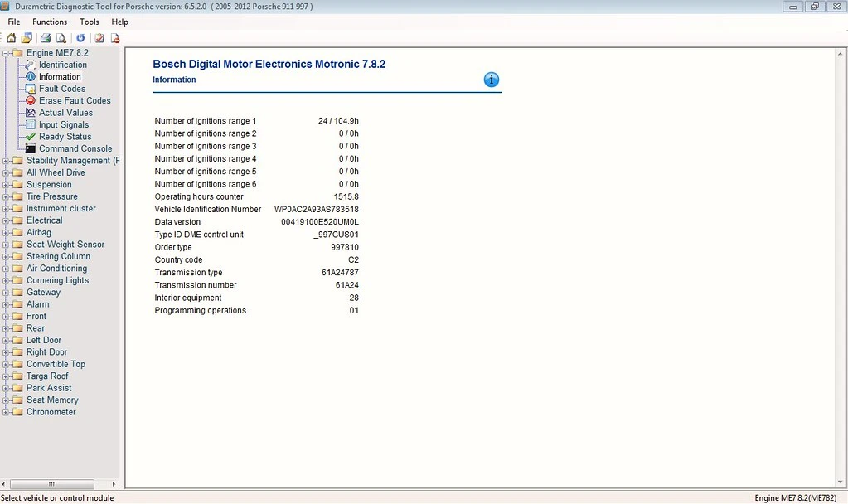Open the Tools menu

(x=90, y=22)
